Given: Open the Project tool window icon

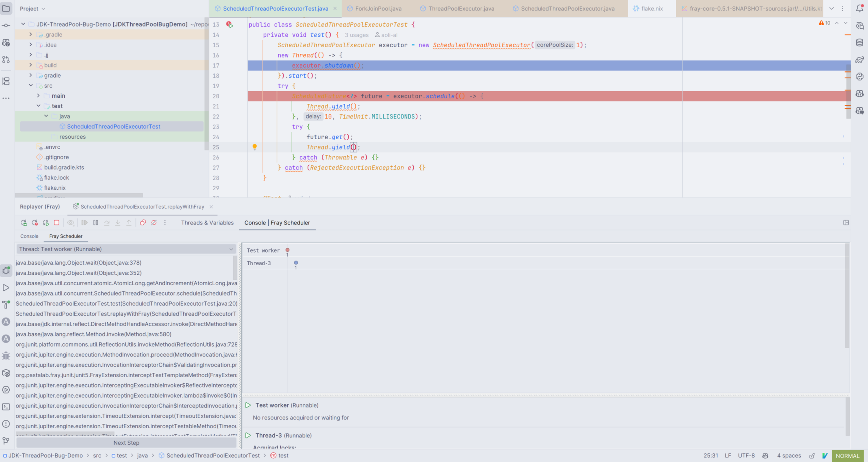Looking at the screenshot, I should tap(6, 8).
